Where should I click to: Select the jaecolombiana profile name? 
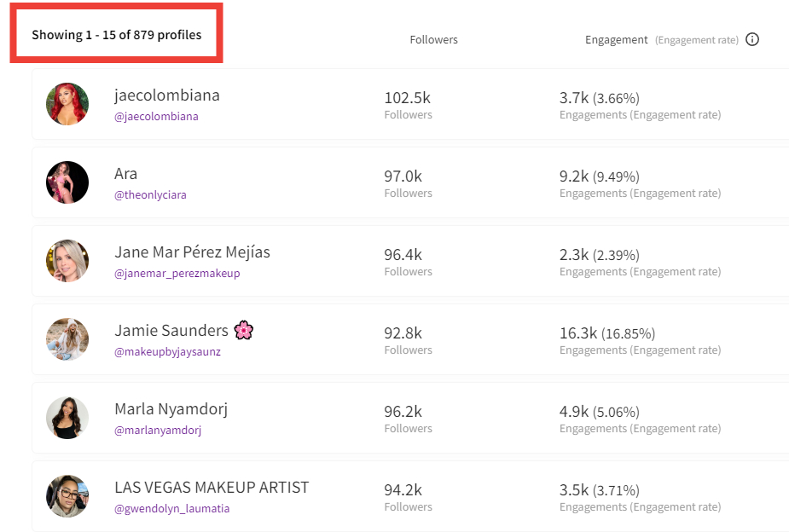tap(166, 95)
